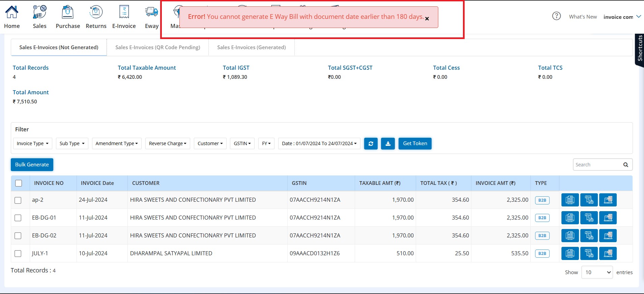Click the search magnifier icon
This screenshot has height=294, width=644.
tap(626, 165)
